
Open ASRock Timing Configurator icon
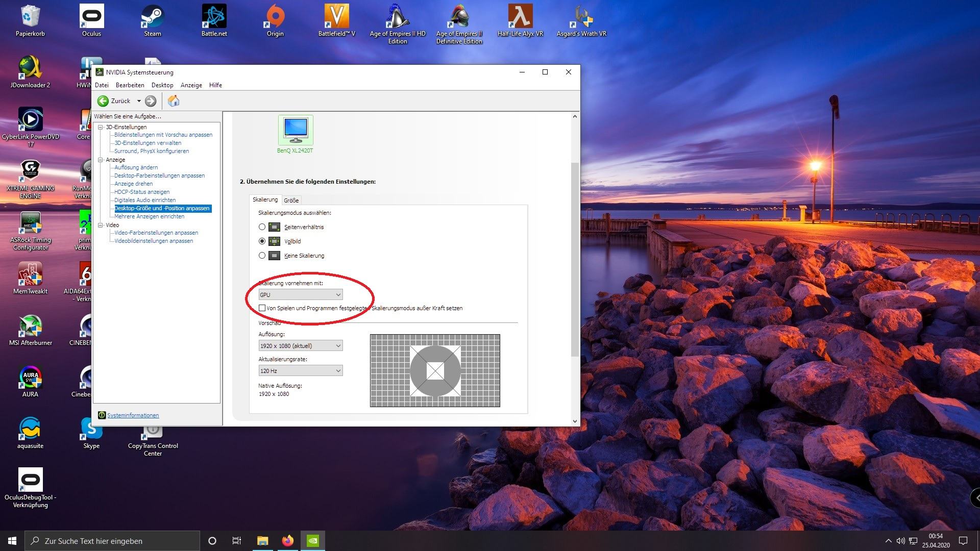30,231
